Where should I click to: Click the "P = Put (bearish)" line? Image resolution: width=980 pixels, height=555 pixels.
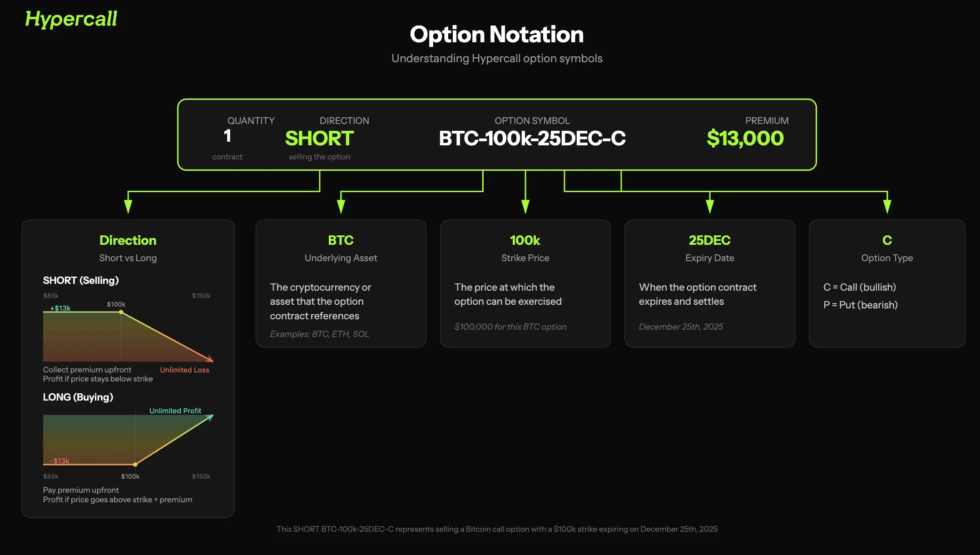pyautogui.click(x=861, y=305)
